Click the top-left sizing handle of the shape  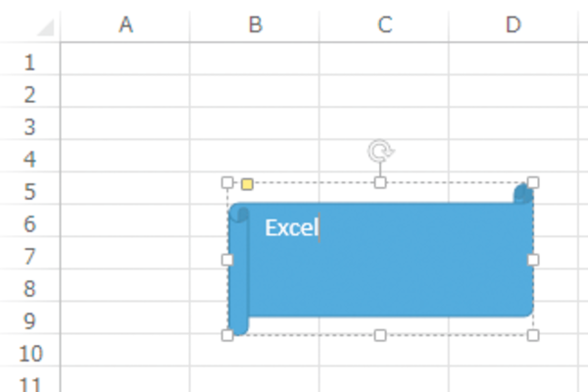pos(227,182)
